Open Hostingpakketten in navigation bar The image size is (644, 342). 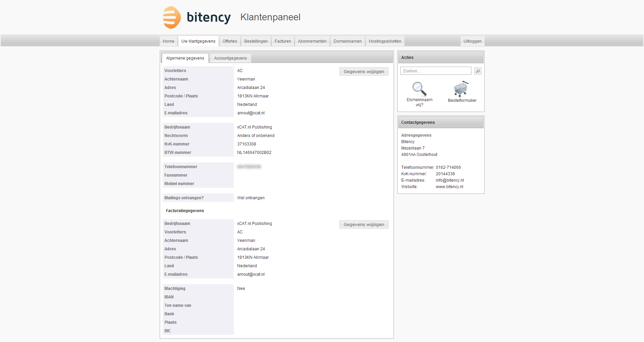click(x=385, y=41)
